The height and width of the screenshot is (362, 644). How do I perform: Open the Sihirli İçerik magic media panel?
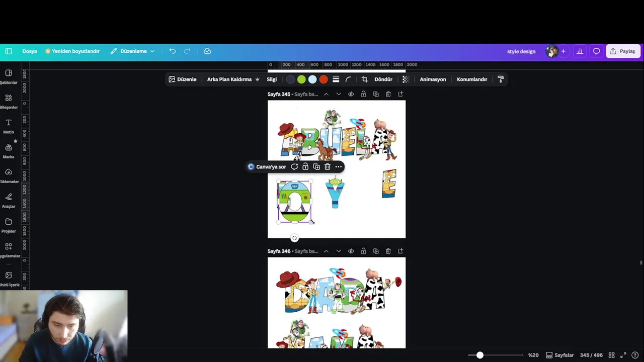[9, 279]
